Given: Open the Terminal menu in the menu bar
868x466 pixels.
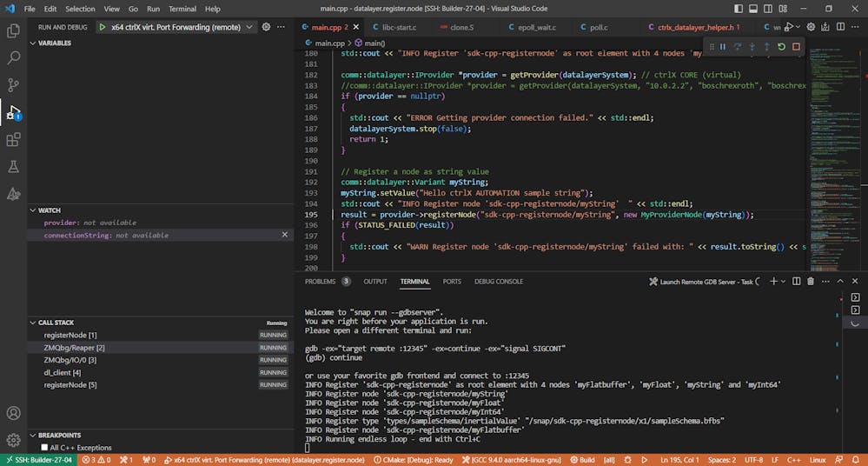Looking at the screenshot, I should click(182, 9).
